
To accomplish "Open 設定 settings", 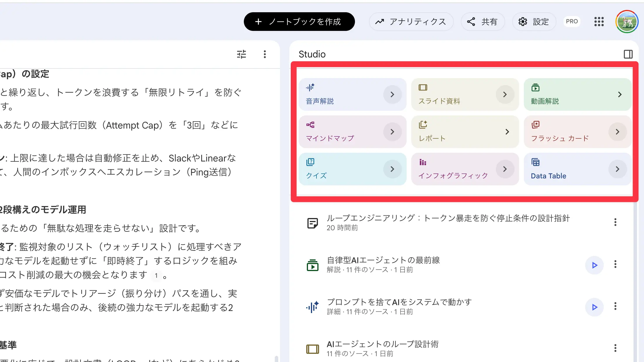I will [534, 22].
